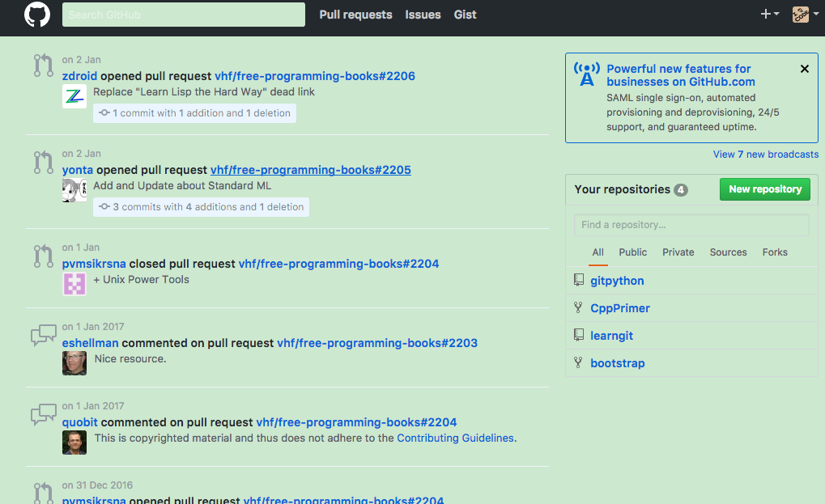Click the comment bubble icon beside quobit's event

[44, 414]
